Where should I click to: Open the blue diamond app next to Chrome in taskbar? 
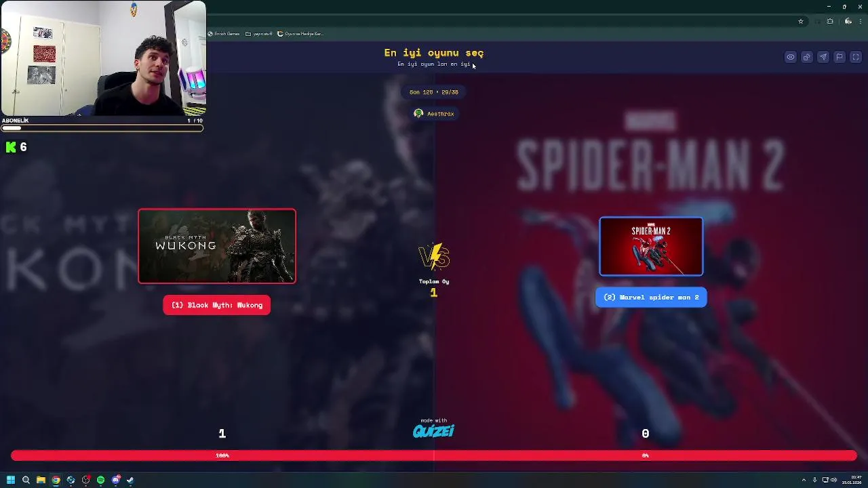click(71, 480)
